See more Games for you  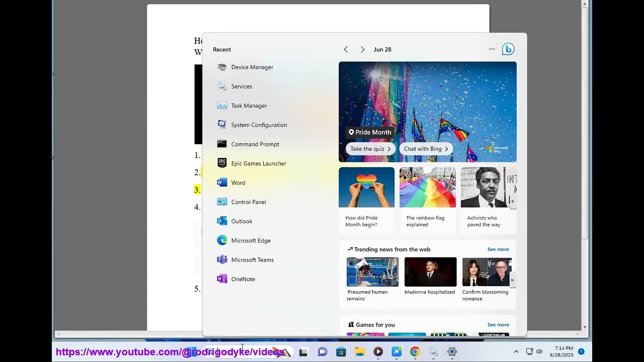498,325
